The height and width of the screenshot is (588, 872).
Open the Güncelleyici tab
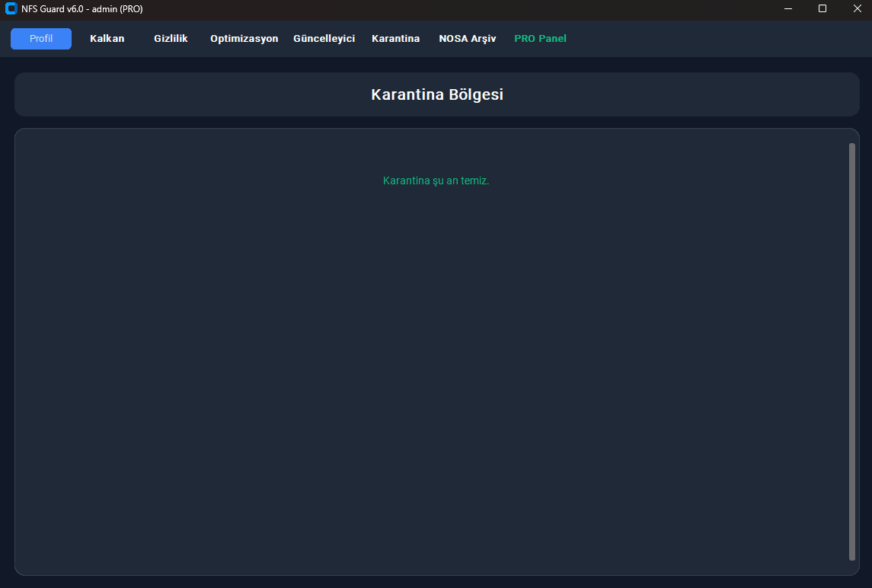324,38
